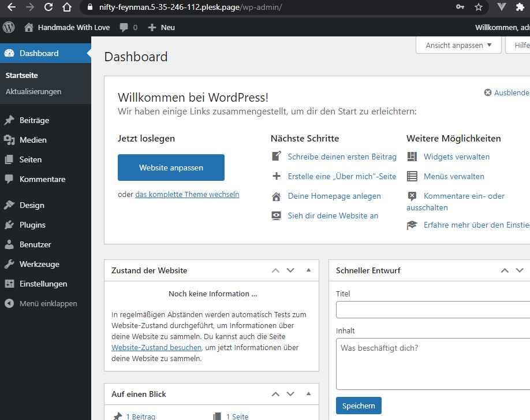Bookmark this page with star icon
The width and height of the screenshot is (530, 420).
pyautogui.click(x=478, y=8)
